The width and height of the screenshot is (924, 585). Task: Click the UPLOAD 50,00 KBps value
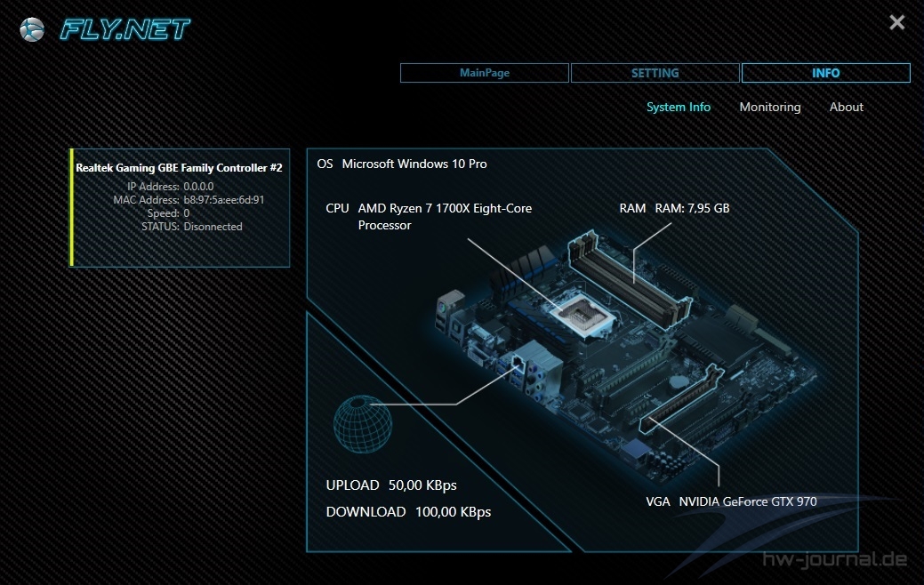(x=422, y=485)
